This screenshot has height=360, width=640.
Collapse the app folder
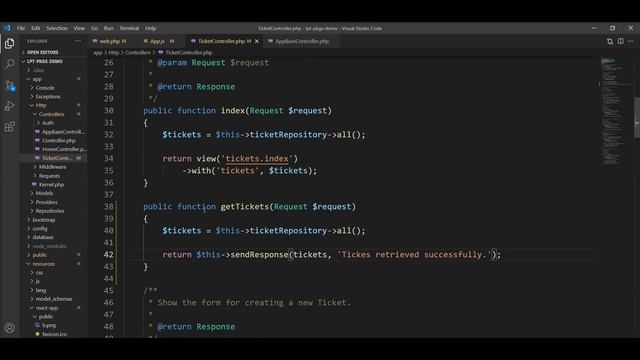tap(37, 79)
